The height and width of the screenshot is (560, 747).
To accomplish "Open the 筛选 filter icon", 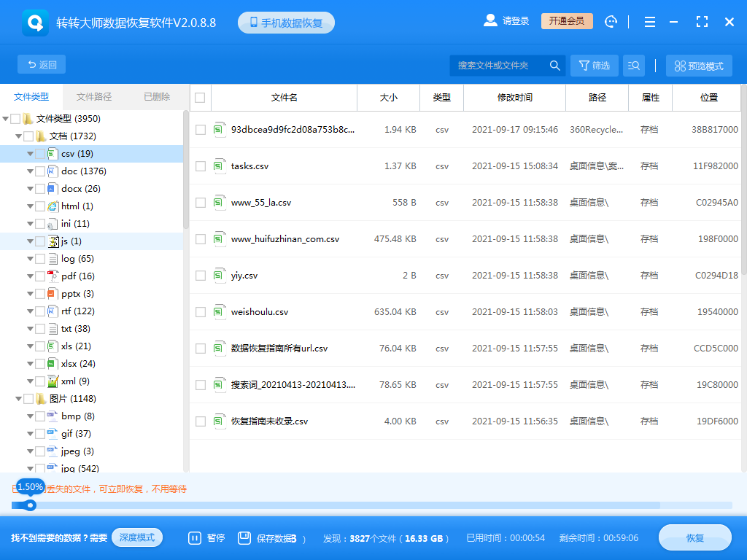I will click(x=594, y=65).
